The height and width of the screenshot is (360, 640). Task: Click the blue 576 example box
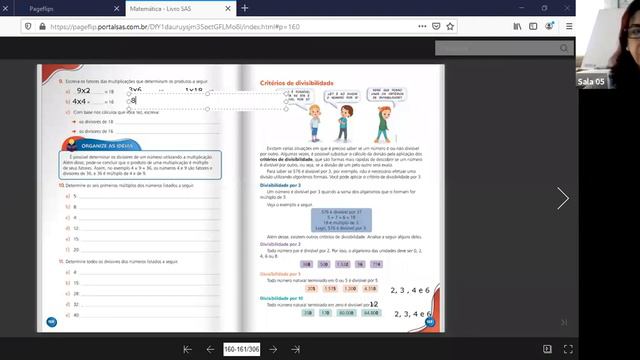341,220
